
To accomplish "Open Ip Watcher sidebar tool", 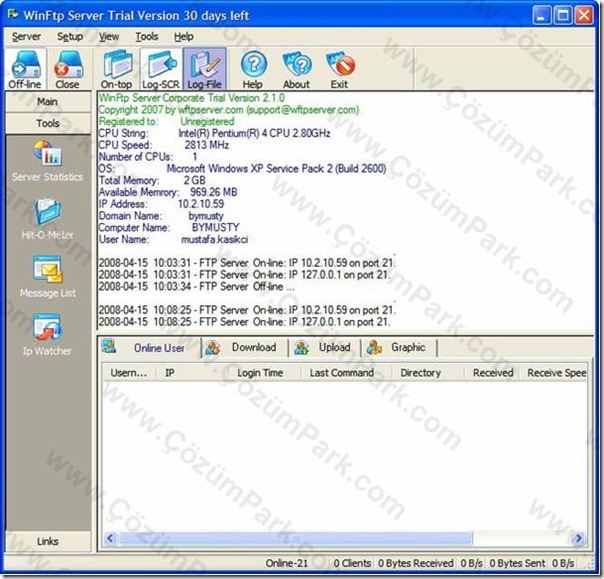I will point(47,334).
